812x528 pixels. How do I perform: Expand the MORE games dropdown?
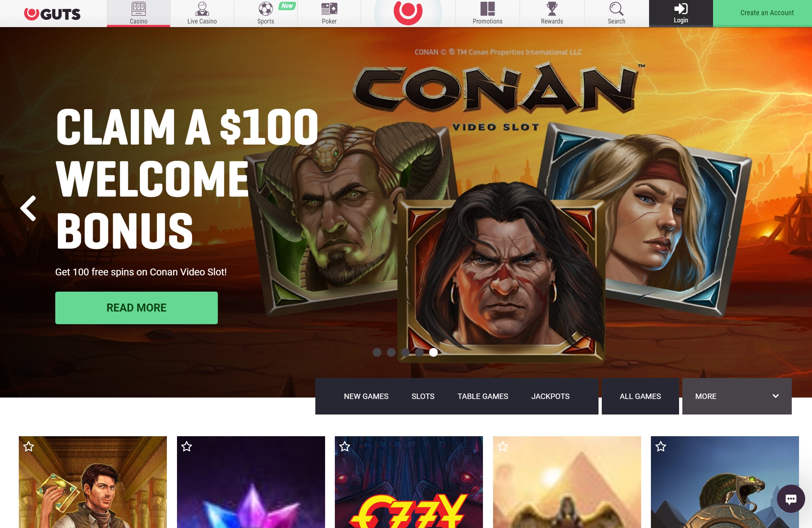click(x=737, y=396)
